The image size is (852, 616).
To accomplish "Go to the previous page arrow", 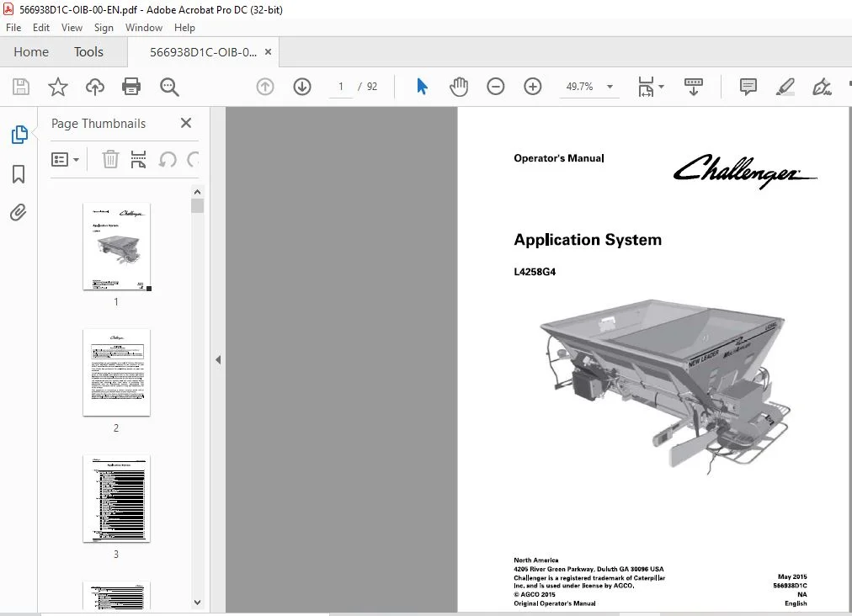I will point(265,87).
